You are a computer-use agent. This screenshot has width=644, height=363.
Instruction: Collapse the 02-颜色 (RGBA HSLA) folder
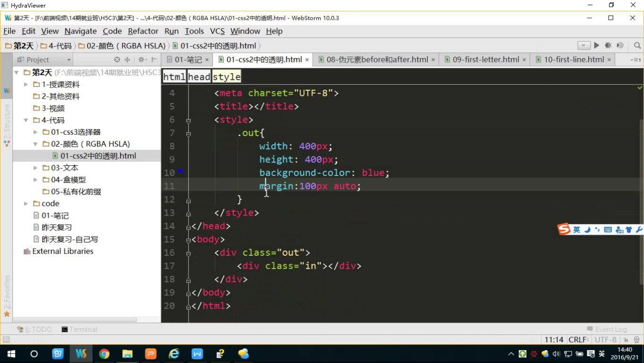pyautogui.click(x=35, y=144)
